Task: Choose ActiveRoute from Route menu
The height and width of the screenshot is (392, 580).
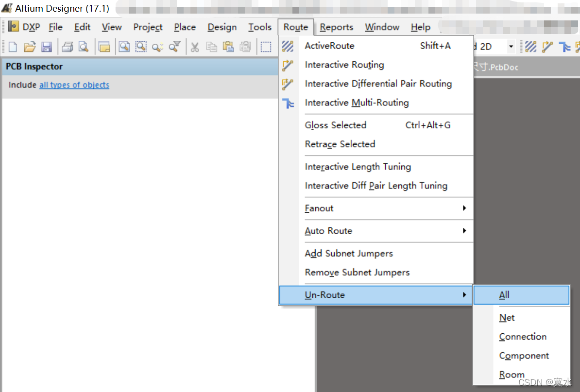Action: [x=376, y=46]
